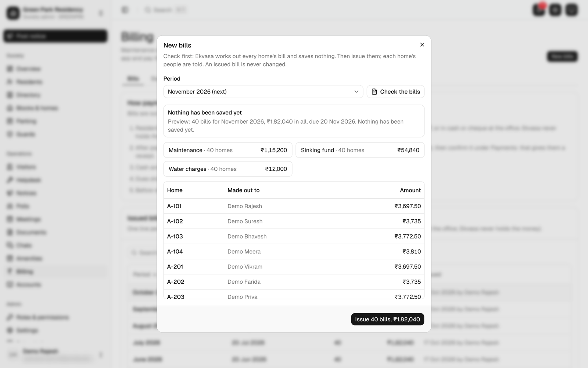Close the New bills dialog
This screenshot has height=368, width=588.
[422, 45]
